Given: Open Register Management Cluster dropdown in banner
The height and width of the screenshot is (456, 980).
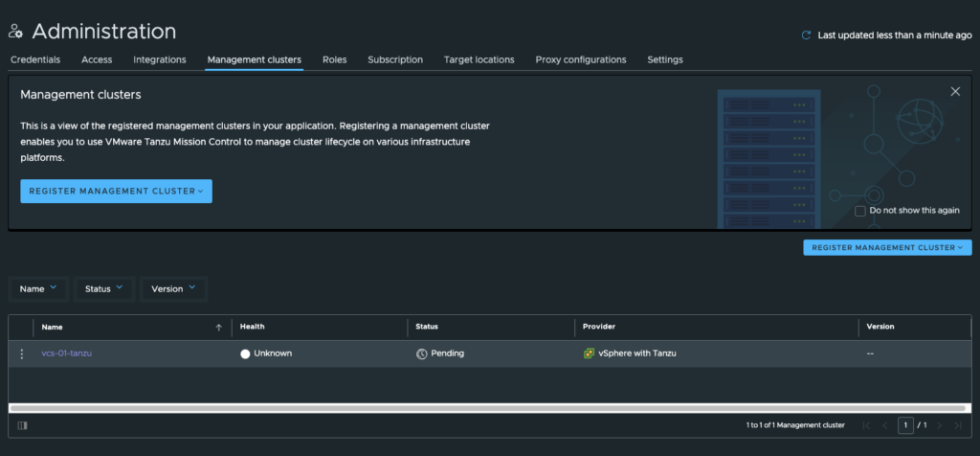Looking at the screenshot, I should click(116, 192).
